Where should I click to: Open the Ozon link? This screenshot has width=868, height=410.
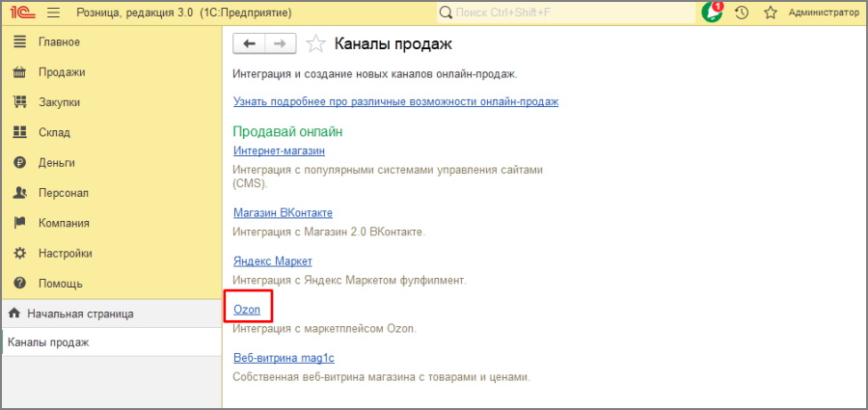[x=247, y=310]
